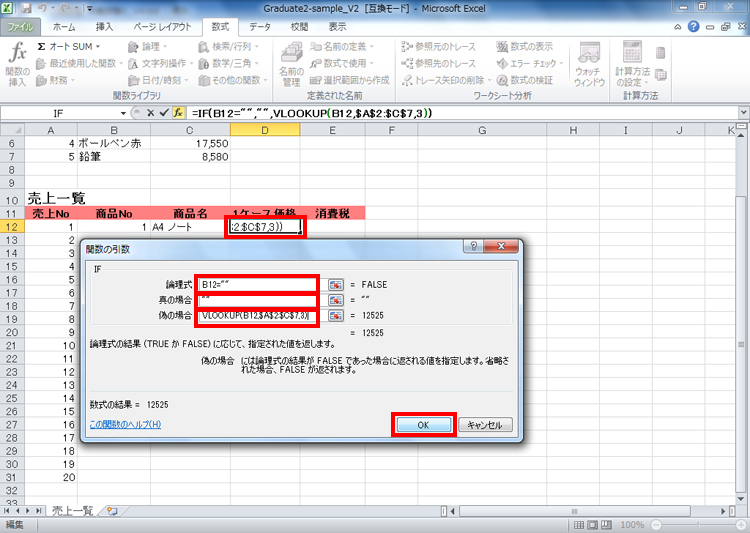Click the Select All corner of the grid
Image resolution: width=750 pixels, height=533 pixels.
click(x=12, y=130)
